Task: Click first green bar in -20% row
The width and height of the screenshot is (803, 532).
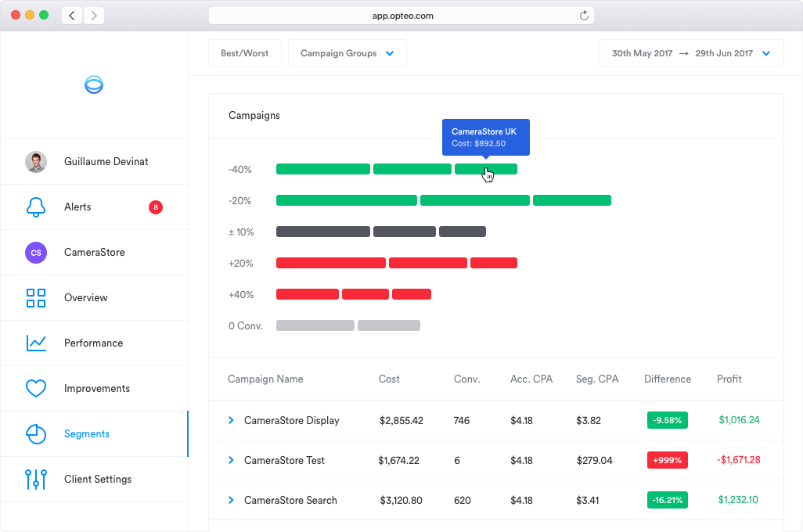Action: click(347, 200)
